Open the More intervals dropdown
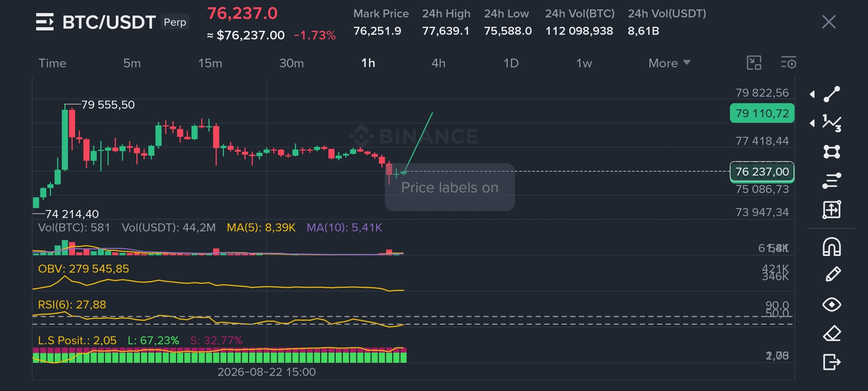 pos(669,63)
